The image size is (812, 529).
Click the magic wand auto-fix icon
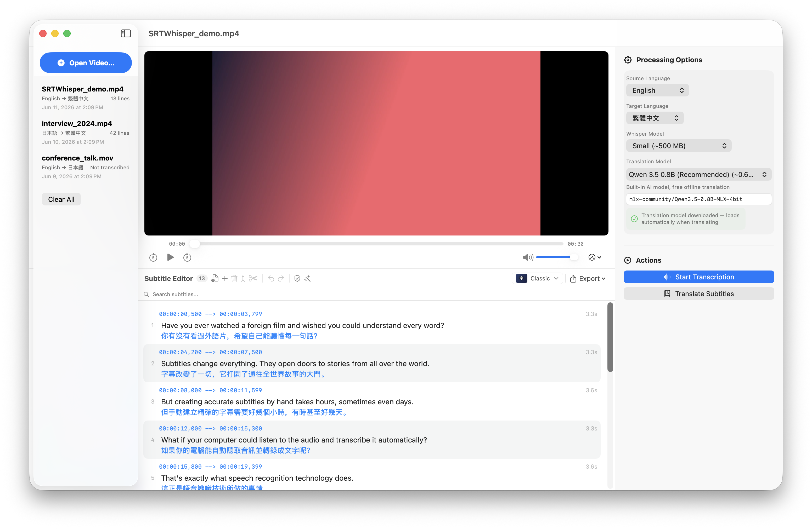(307, 278)
